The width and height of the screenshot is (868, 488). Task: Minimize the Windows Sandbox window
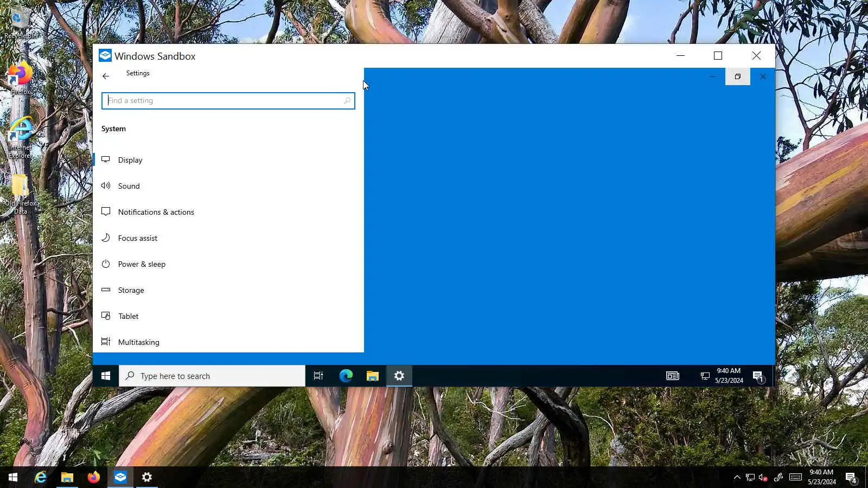tap(680, 55)
